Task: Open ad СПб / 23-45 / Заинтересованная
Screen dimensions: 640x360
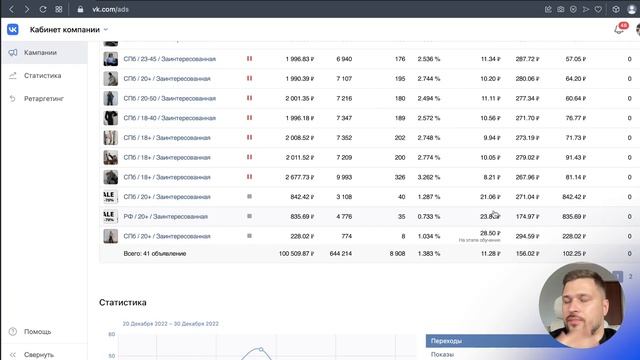Action: [x=169, y=59]
